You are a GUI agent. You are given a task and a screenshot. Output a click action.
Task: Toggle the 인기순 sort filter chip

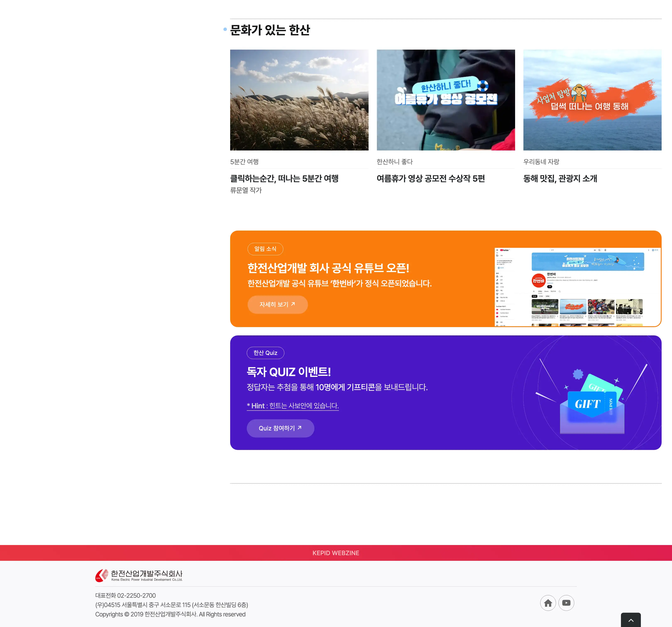(541, 296)
